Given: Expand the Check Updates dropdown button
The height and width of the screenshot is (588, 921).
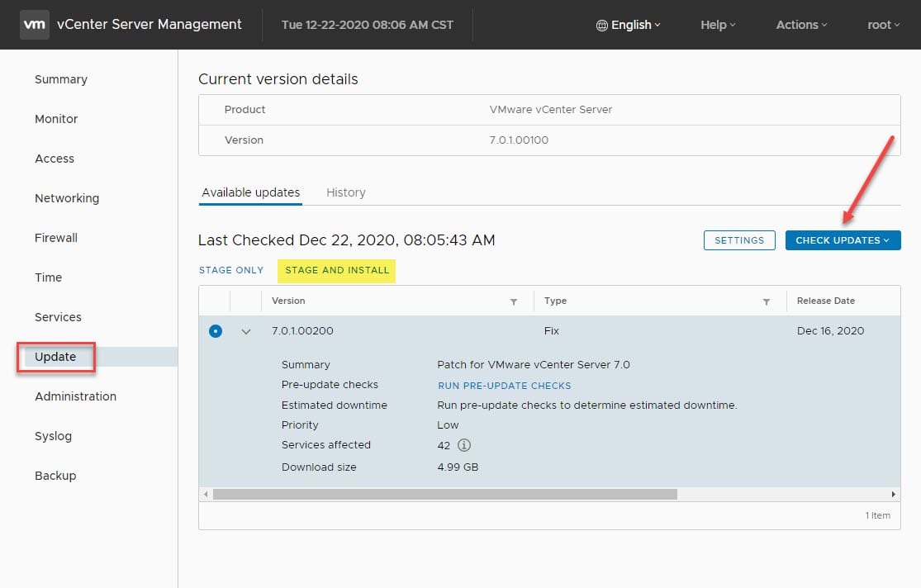Looking at the screenshot, I should click(843, 240).
